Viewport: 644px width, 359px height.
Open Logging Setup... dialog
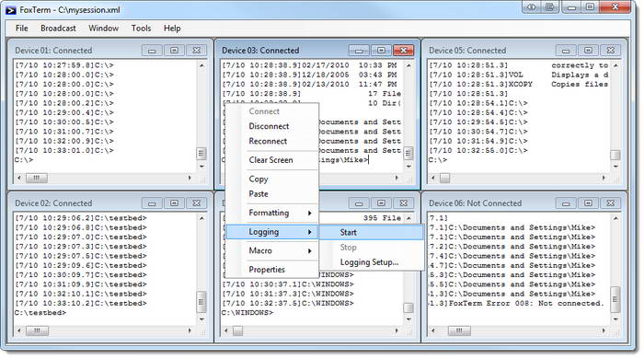[372, 262]
